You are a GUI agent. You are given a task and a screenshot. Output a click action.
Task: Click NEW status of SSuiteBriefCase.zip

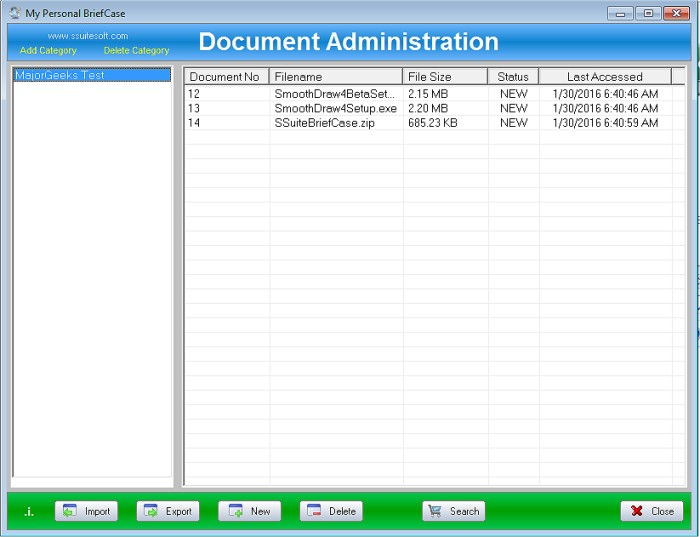(x=514, y=123)
